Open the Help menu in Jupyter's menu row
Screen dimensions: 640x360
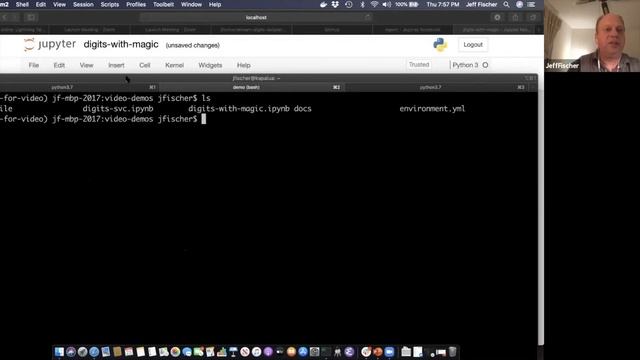(244, 65)
